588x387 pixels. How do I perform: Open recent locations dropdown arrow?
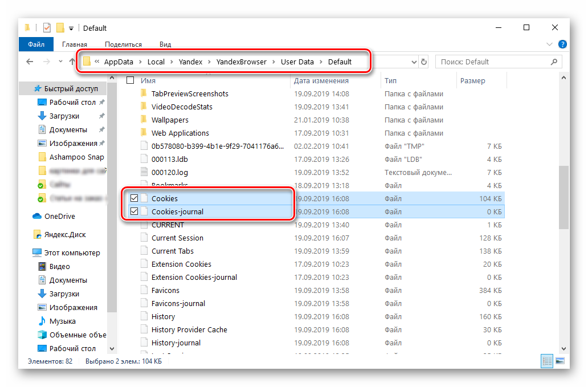click(x=60, y=62)
